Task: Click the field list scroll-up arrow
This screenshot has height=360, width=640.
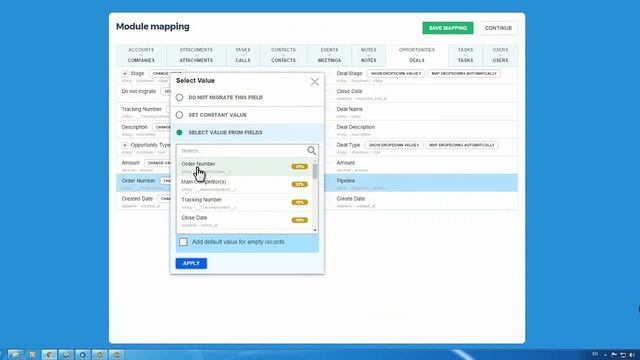Action: 315,161
